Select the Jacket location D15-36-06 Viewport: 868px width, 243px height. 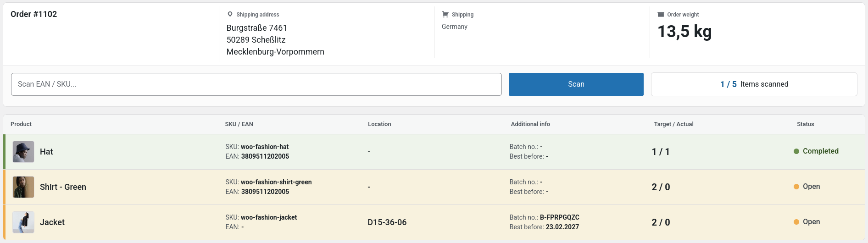pyautogui.click(x=387, y=222)
